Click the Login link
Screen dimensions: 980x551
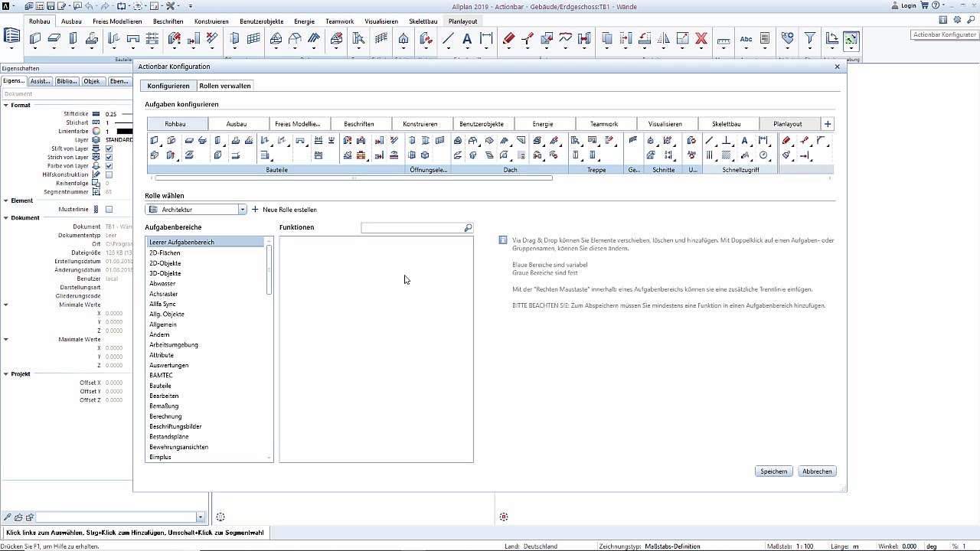point(909,5)
